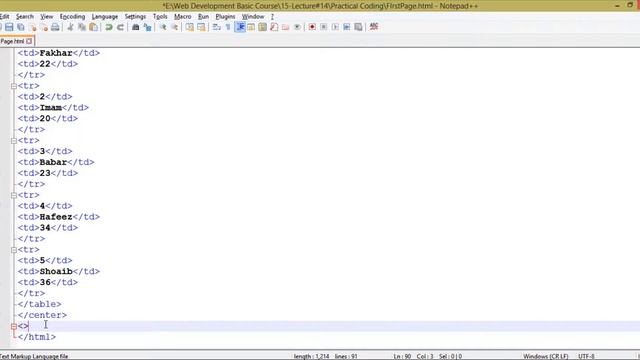Click the closing html tag line
Viewport: 640px width, 360px height.
point(37,337)
